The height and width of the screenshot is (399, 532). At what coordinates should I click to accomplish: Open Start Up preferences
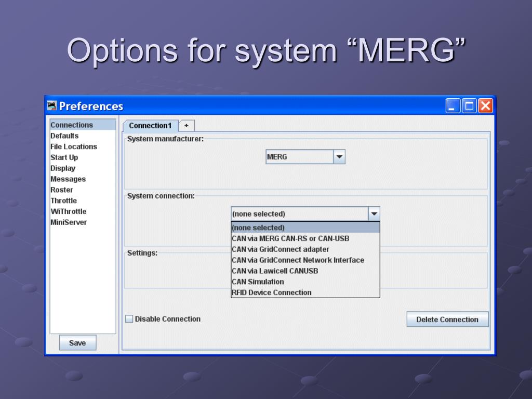(83, 157)
